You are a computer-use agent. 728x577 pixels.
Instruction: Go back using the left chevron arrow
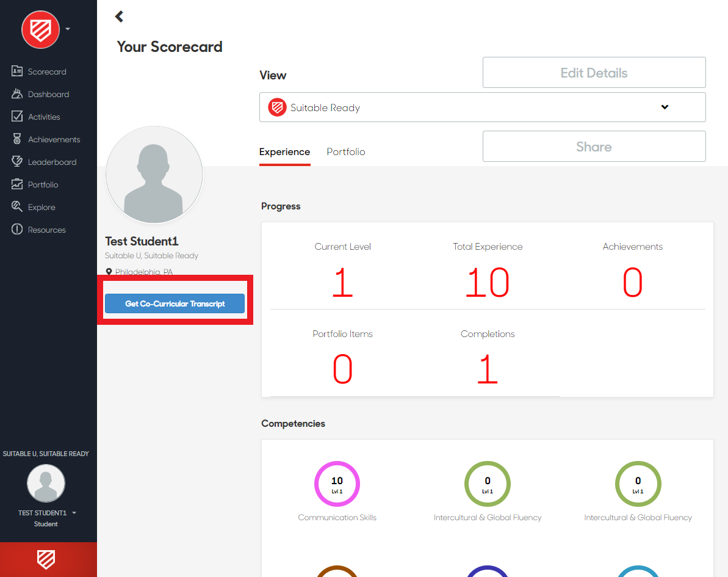point(120,16)
